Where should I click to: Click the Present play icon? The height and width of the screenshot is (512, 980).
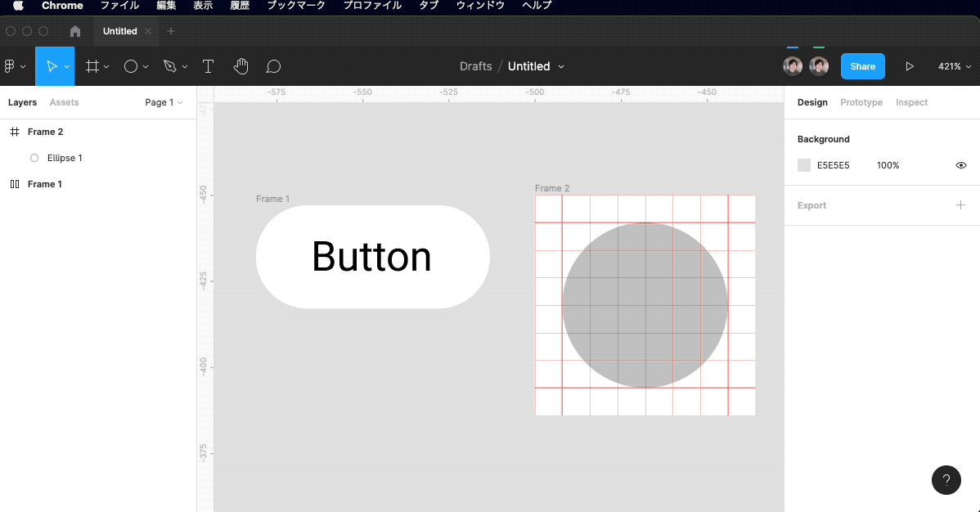click(x=910, y=66)
